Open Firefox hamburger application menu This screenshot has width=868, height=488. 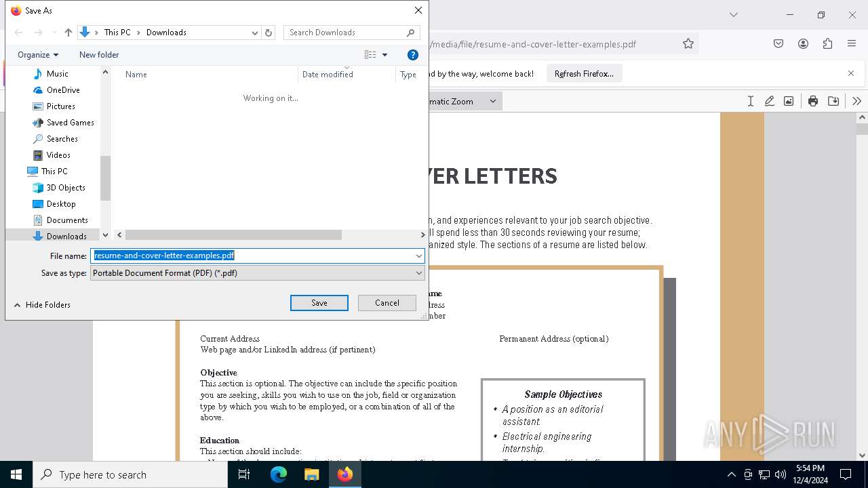[x=852, y=44]
